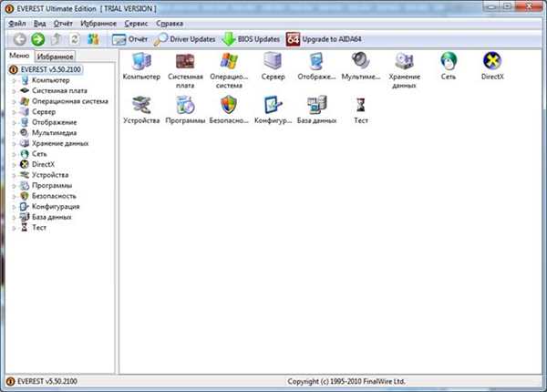Open the Избранное menu in menu bar

(x=98, y=24)
